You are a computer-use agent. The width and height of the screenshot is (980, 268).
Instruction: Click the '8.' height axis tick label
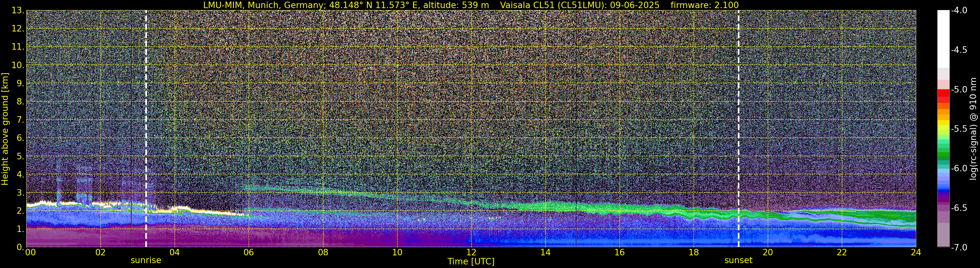(x=20, y=102)
